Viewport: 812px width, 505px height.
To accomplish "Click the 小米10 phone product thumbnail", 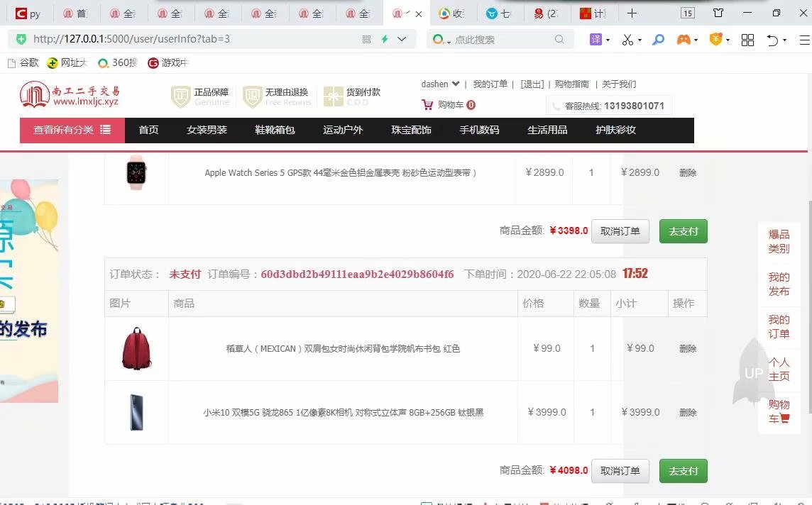I will tap(136, 412).
